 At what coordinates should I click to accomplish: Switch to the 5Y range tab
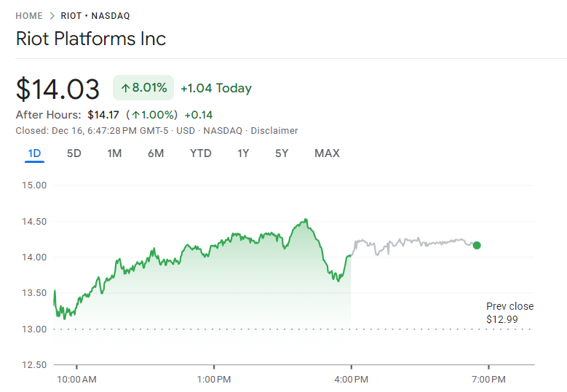(282, 153)
